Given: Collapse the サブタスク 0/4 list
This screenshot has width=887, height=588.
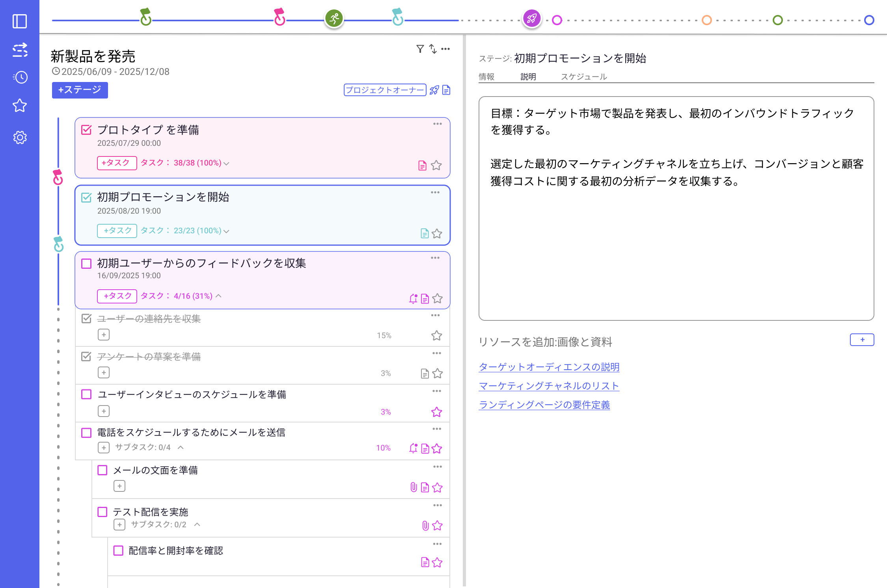Looking at the screenshot, I should pyautogui.click(x=181, y=447).
